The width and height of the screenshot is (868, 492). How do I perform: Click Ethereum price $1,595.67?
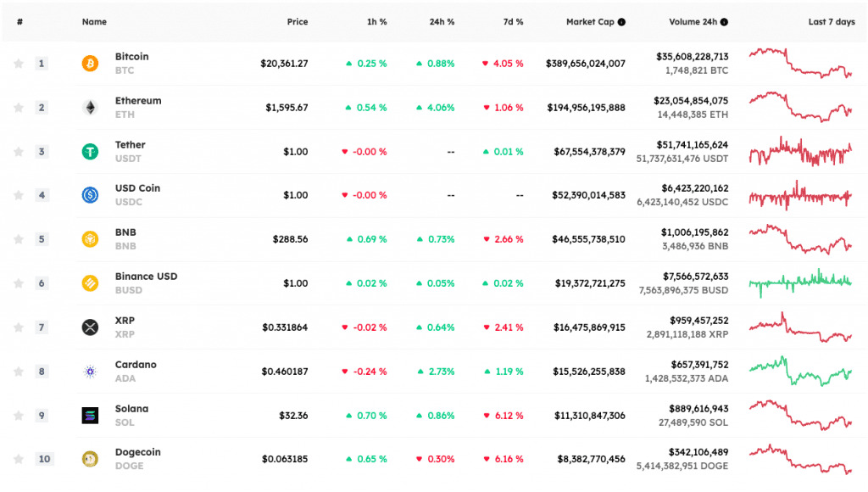287,108
